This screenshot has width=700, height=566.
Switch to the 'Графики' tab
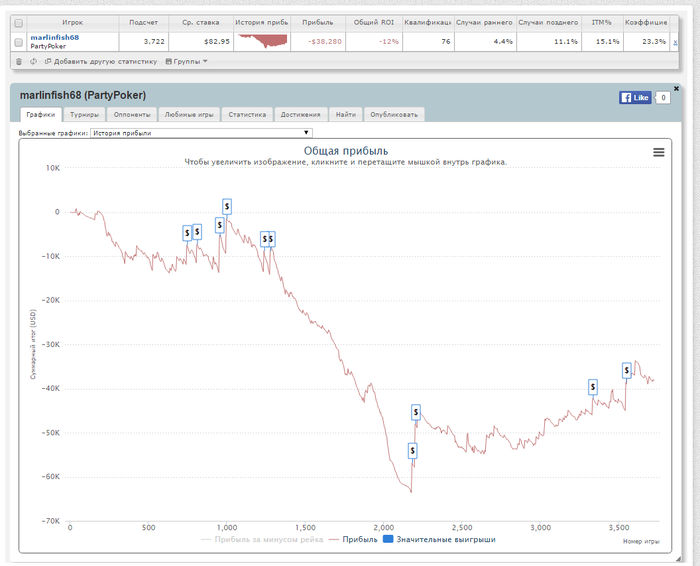(x=41, y=114)
